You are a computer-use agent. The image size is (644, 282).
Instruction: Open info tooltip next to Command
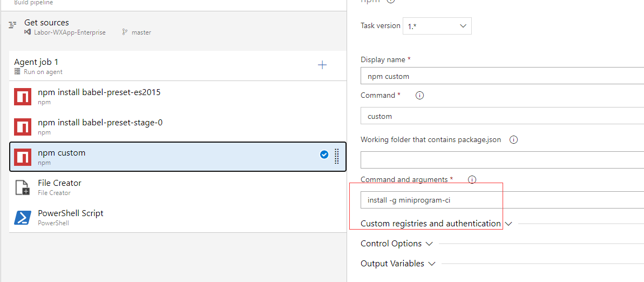click(x=419, y=96)
